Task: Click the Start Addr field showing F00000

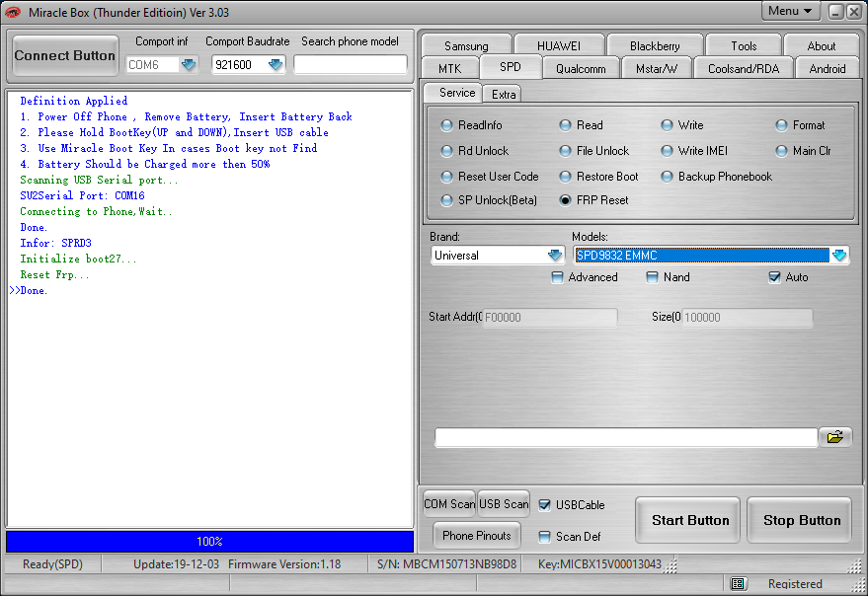Action: pyautogui.click(x=550, y=317)
